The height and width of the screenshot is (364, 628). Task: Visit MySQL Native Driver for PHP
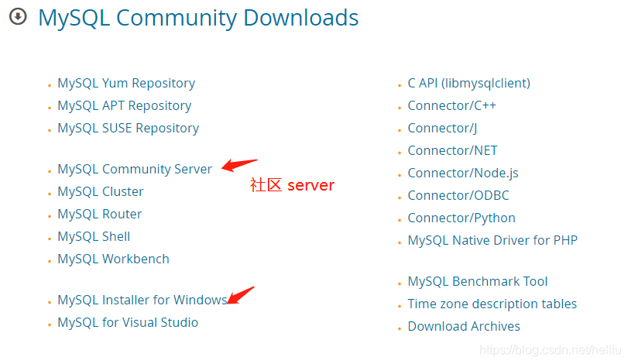pyautogui.click(x=492, y=240)
